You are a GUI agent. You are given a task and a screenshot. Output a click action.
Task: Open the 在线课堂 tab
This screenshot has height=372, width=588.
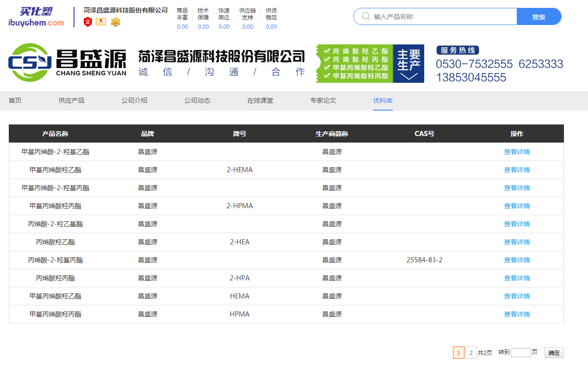[x=260, y=100]
